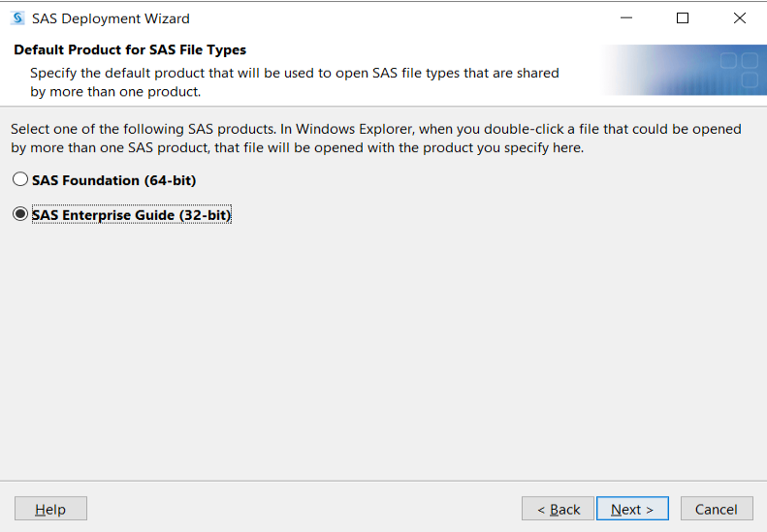Image resolution: width=767 pixels, height=532 pixels.
Task: Click the 'SAS Enterprise Guide (32-bit)' option label
Action: 131,215
